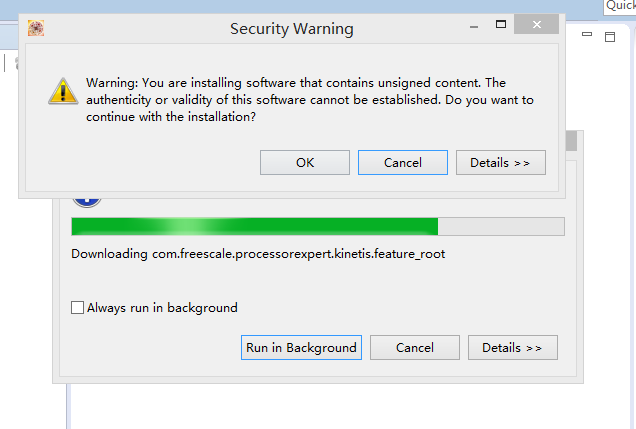Cancel the unsigned content installation
This screenshot has height=429, width=636.
[403, 162]
